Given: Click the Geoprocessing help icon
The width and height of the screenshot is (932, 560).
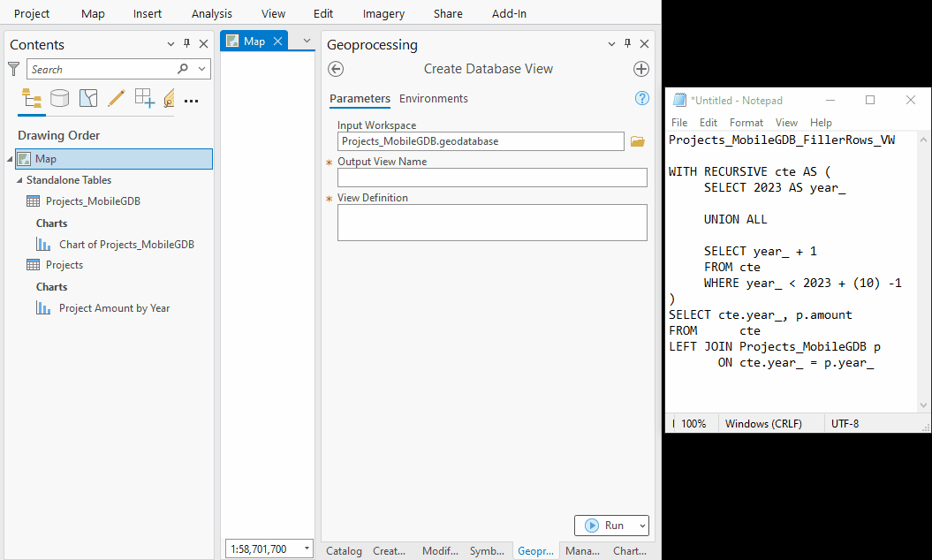Looking at the screenshot, I should click(641, 98).
